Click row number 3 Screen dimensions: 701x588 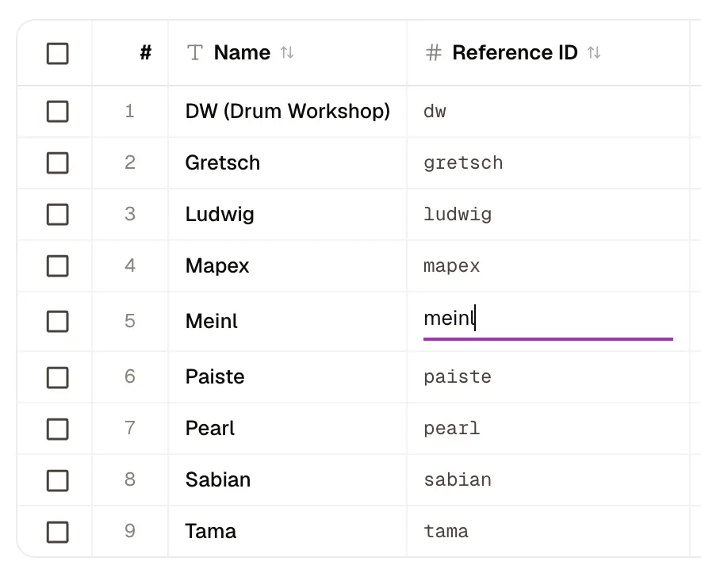tap(129, 214)
